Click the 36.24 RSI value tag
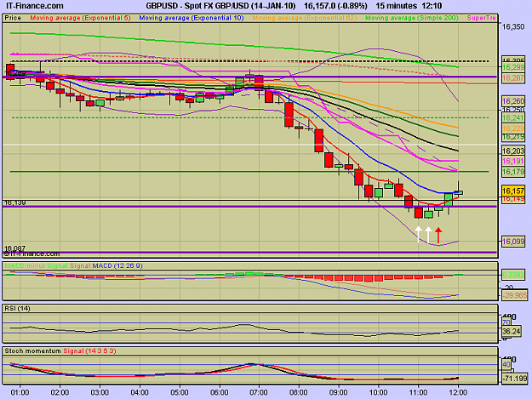Screen dimensions: 532x399 (512, 331)
